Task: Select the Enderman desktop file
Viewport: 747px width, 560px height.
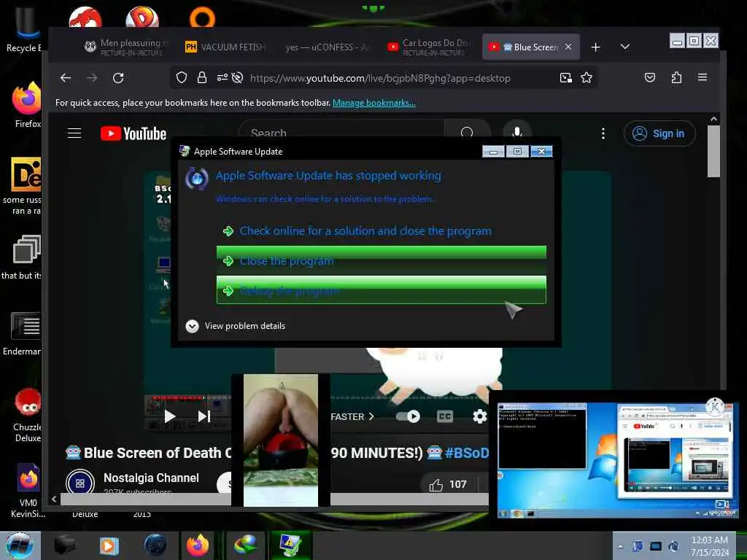Action: [23, 334]
